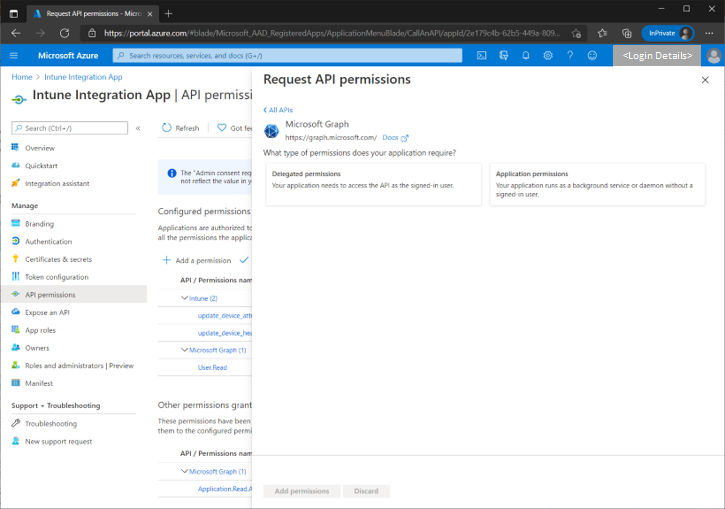
Task: Choose Application permissions card
Action: (597, 184)
